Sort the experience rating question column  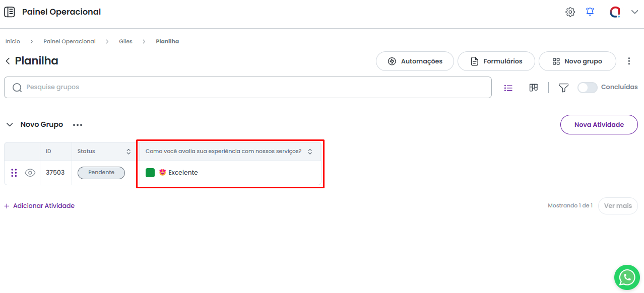click(310, 152)
